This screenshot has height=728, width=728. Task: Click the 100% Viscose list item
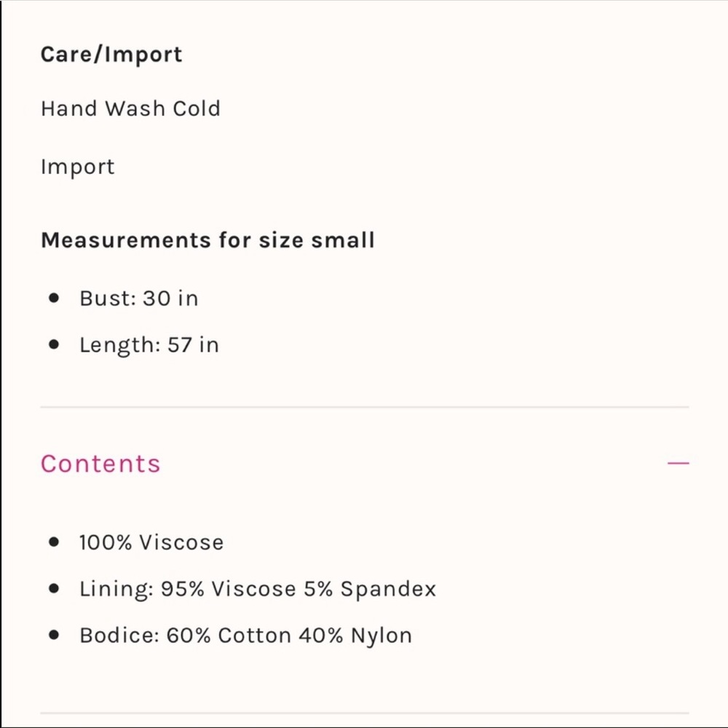[x=151, y=542]
